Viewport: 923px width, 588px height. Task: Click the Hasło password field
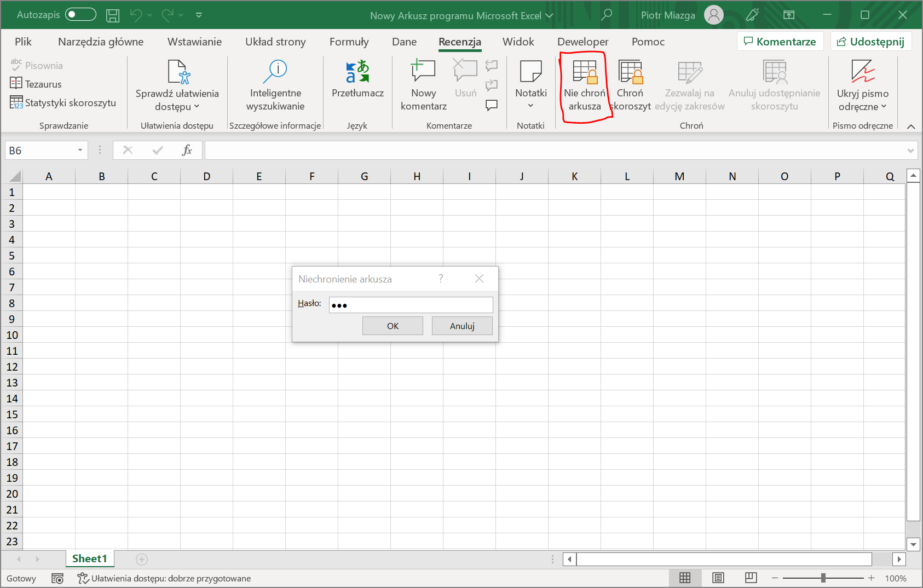[x=411, y=305]
